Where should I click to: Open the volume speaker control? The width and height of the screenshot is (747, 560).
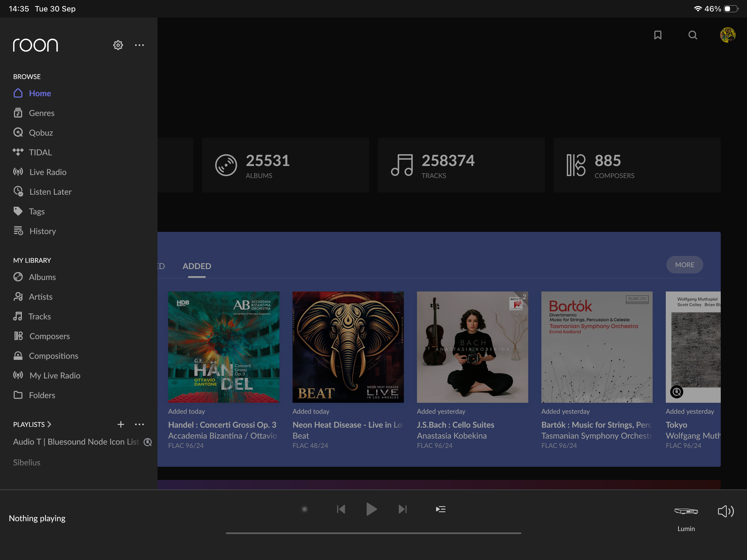(725, 511)
